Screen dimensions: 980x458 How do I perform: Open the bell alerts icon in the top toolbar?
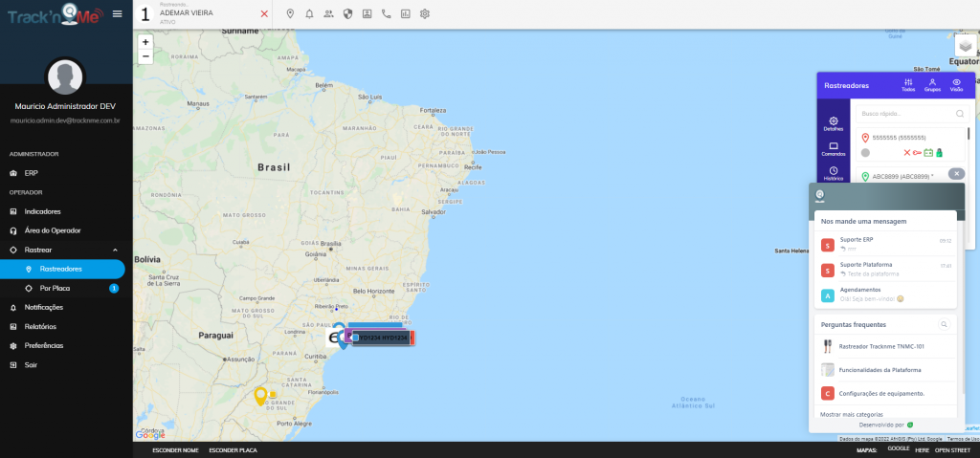pyautogui.click(x=309, y=13)
